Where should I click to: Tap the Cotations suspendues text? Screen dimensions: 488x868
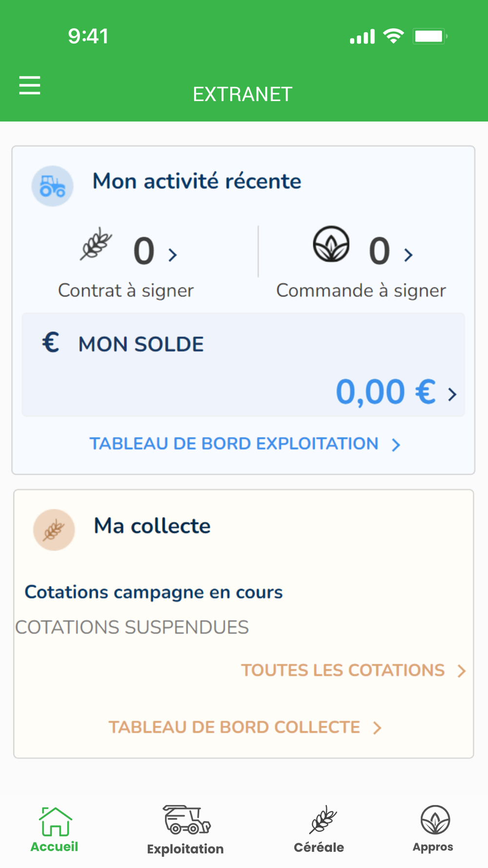132,627
